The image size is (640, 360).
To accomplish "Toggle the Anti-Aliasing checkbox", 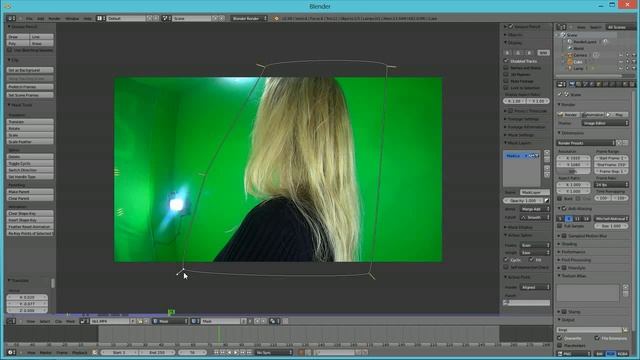I will click(x=564, y=209).
